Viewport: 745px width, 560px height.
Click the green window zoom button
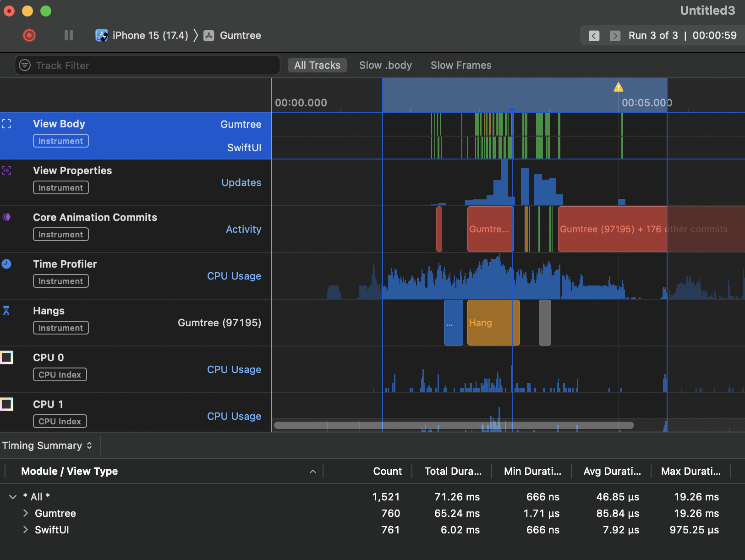[46, 11]
